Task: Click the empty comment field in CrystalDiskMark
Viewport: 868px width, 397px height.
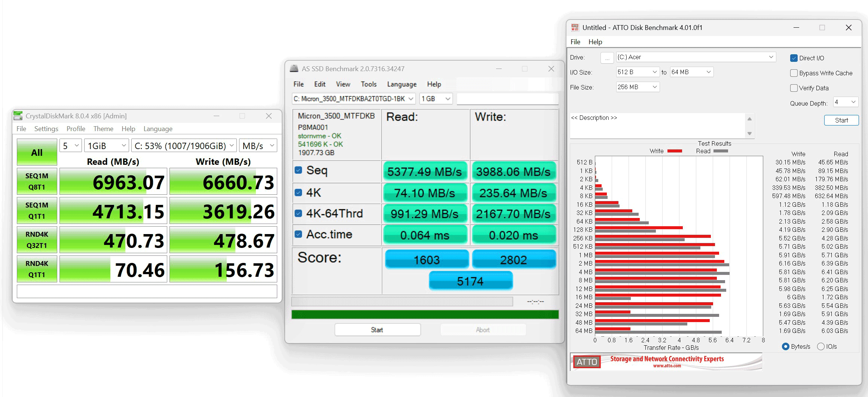Action: pyautogui.click(x=147, y=291)
